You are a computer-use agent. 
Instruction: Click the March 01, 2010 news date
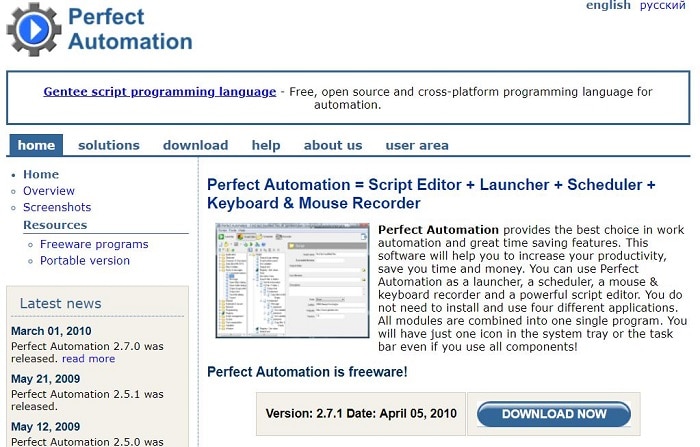pyautogui.click(x=51, y=331)
